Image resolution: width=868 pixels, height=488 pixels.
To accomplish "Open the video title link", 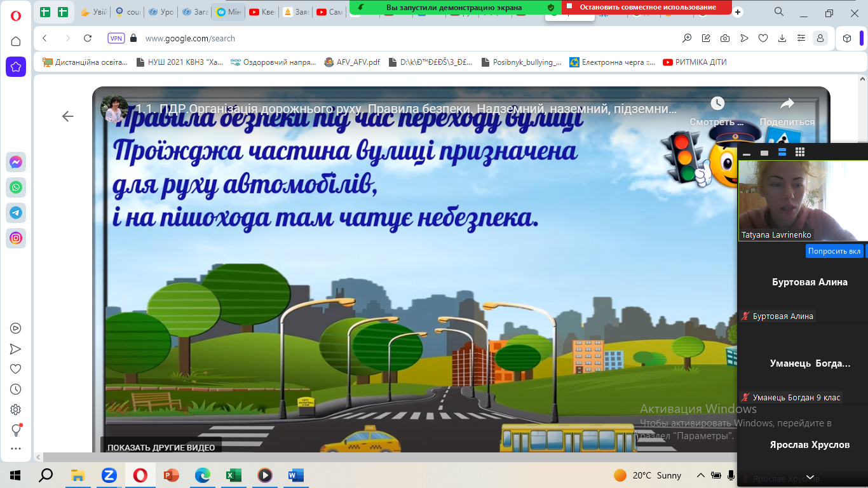I will click(x=407, y=108).
